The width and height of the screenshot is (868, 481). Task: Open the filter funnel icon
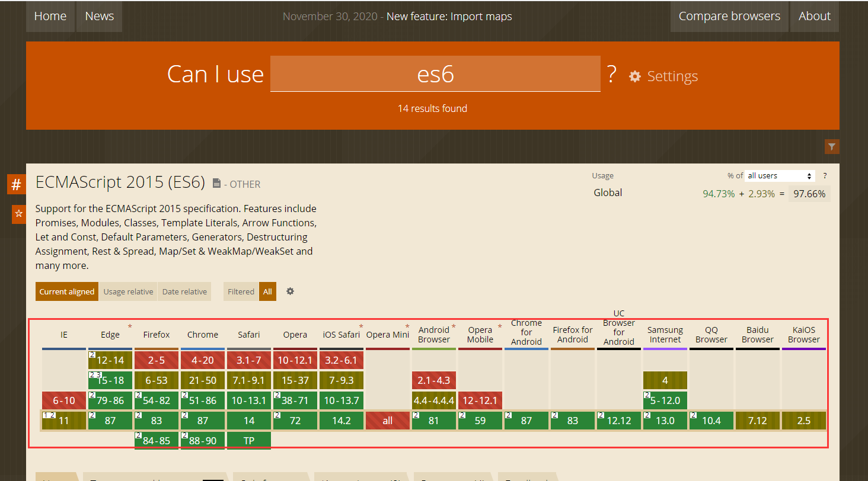point(832,147)
